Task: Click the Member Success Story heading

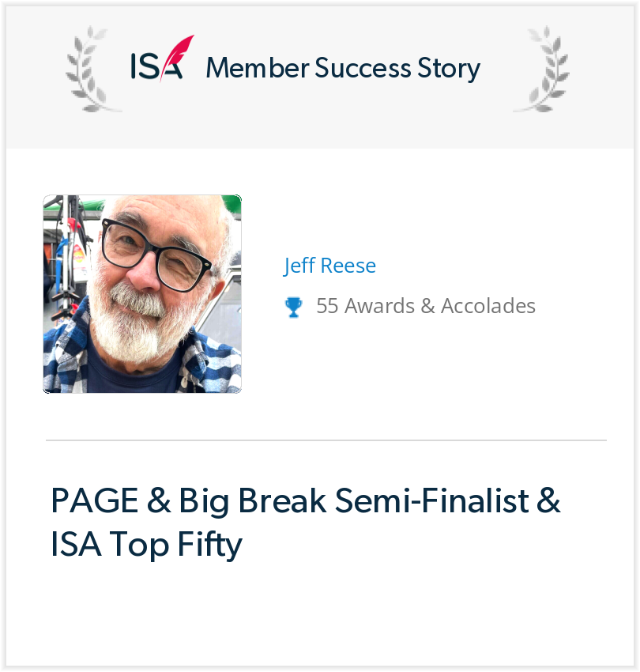Action: pyautogui.click(x=343, y=68)
